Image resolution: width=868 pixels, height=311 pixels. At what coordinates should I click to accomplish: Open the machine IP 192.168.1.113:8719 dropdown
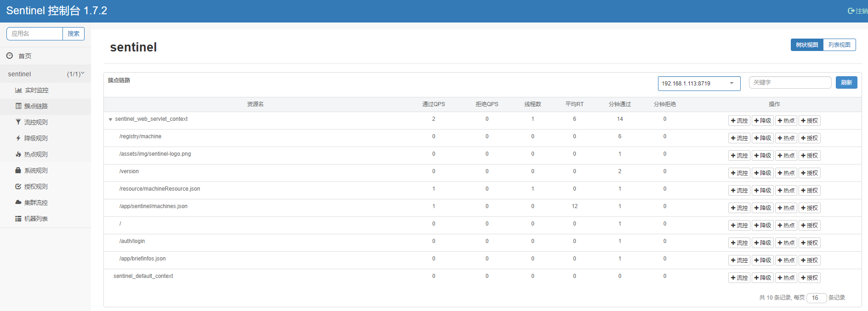[699, 83]
